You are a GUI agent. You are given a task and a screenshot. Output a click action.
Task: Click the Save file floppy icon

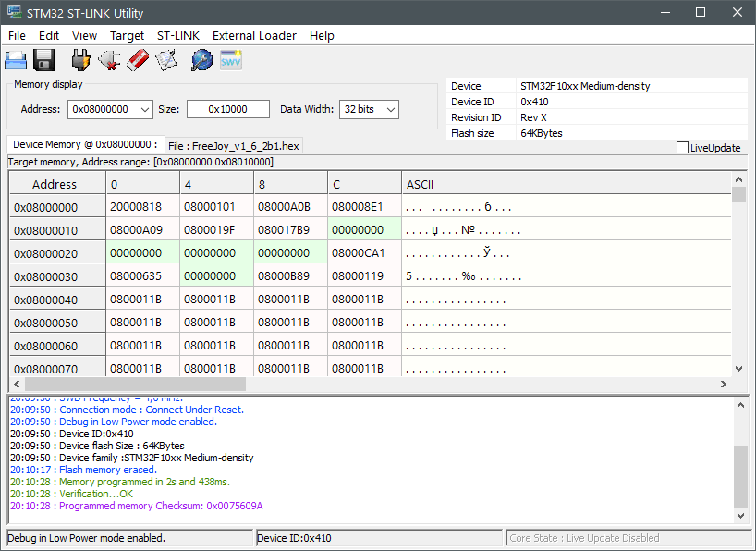[43, 61]
